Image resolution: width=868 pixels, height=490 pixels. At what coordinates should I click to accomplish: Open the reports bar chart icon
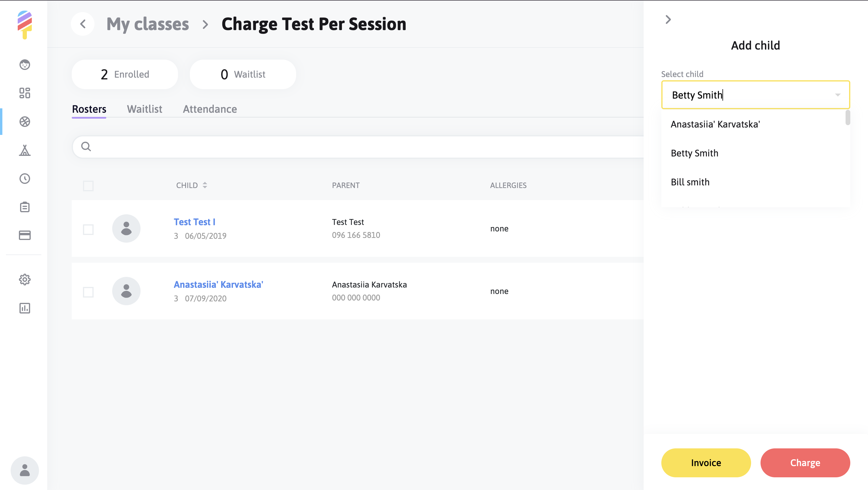pyautogui.click(x=25, y=308)
